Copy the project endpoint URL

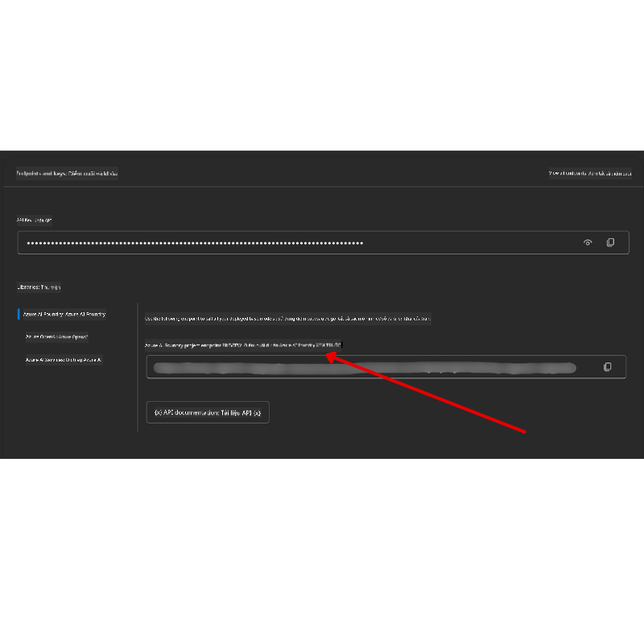point(607,367)
